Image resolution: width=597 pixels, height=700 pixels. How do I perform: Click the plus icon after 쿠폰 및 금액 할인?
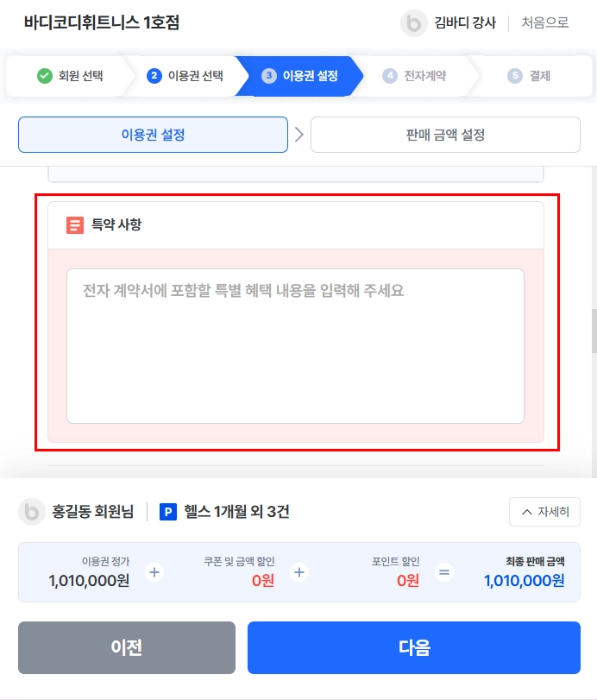[299, 572]
